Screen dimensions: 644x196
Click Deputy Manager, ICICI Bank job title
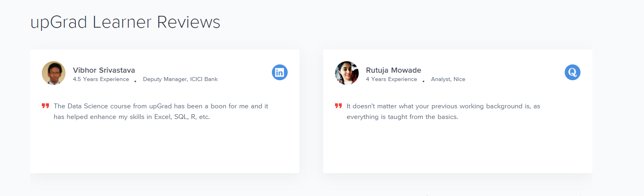pyautogui.click(x=180, y=79)
